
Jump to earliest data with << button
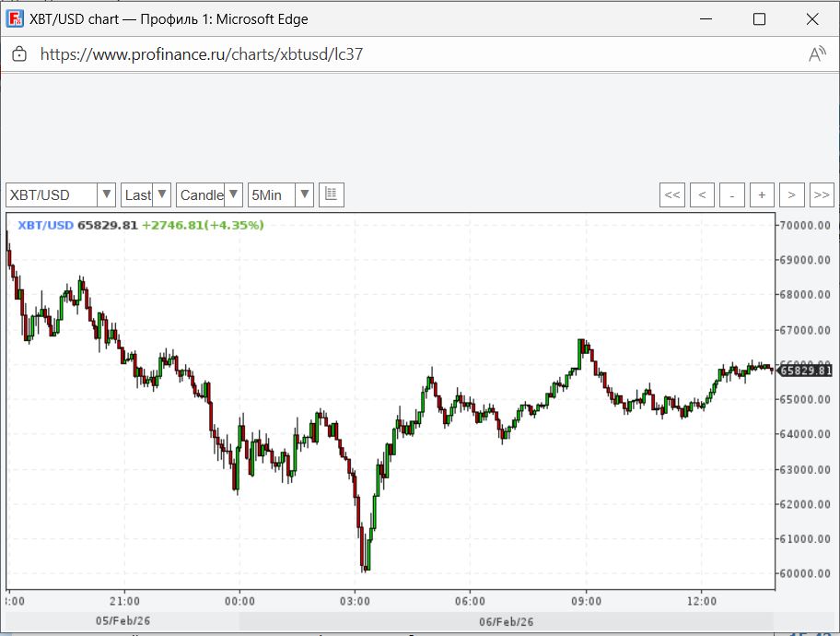click(x=672, y=194)
